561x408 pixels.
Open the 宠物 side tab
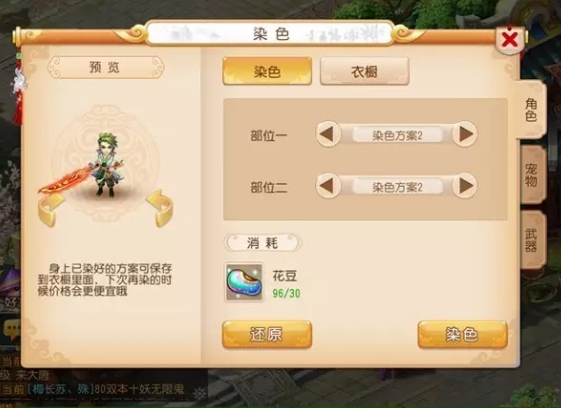click(532, 175)
